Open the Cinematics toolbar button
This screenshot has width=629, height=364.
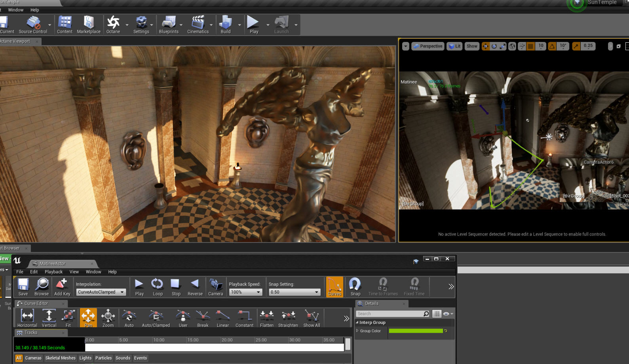(198, 25)
